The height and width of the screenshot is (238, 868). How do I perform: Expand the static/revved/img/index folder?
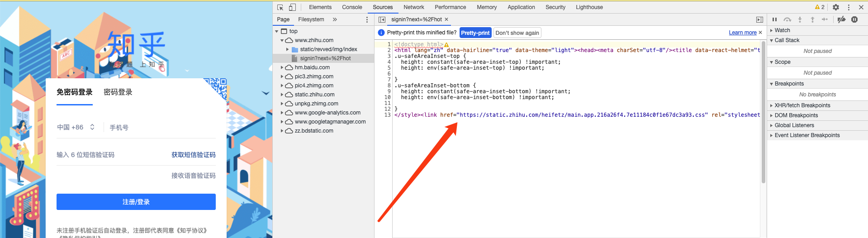point(287,49)
